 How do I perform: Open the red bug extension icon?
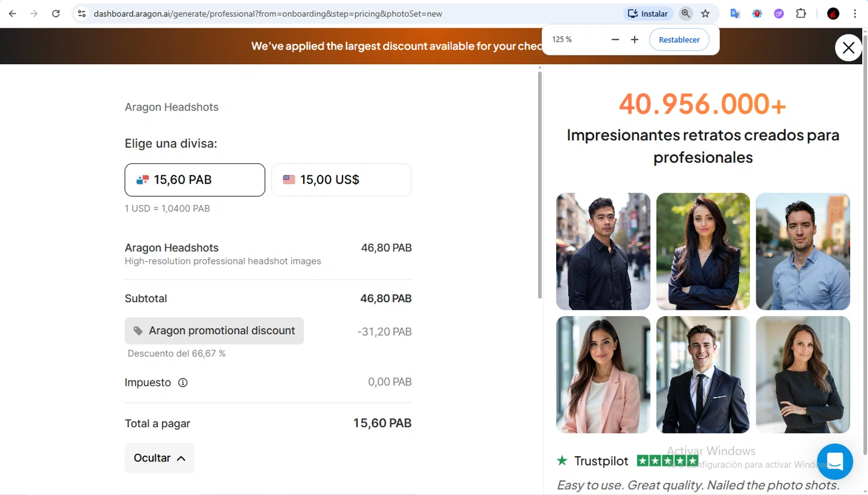click(x=757, y=13)
